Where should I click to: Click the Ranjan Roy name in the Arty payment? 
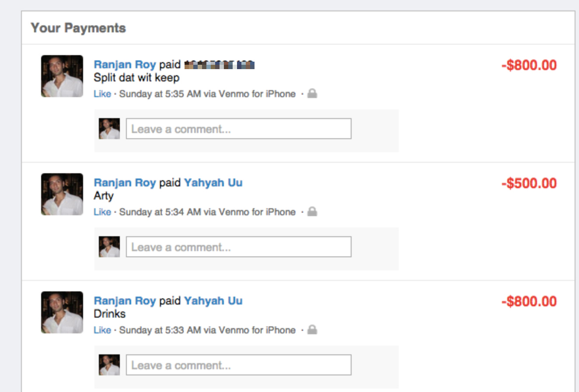point(125,183)
